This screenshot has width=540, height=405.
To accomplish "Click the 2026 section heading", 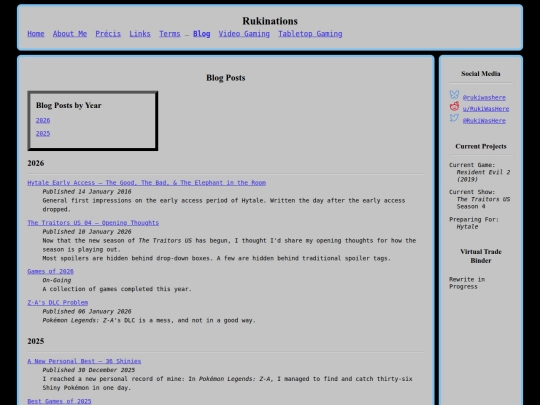I will click(x=36, y=163).
